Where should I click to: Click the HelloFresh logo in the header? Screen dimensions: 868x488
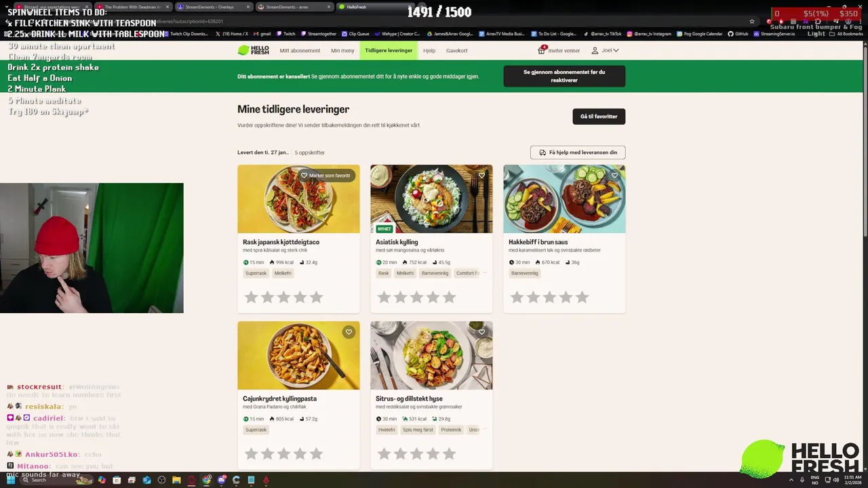coord(253,50)
